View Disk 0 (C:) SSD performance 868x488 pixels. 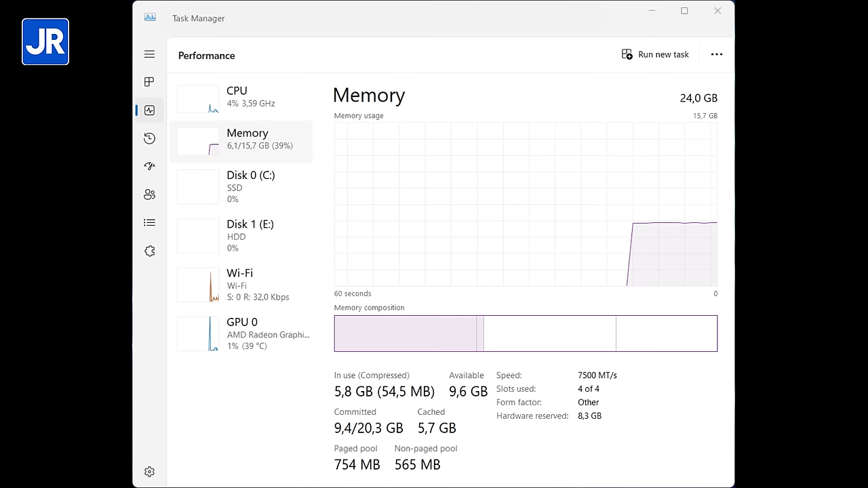[241, 186]
